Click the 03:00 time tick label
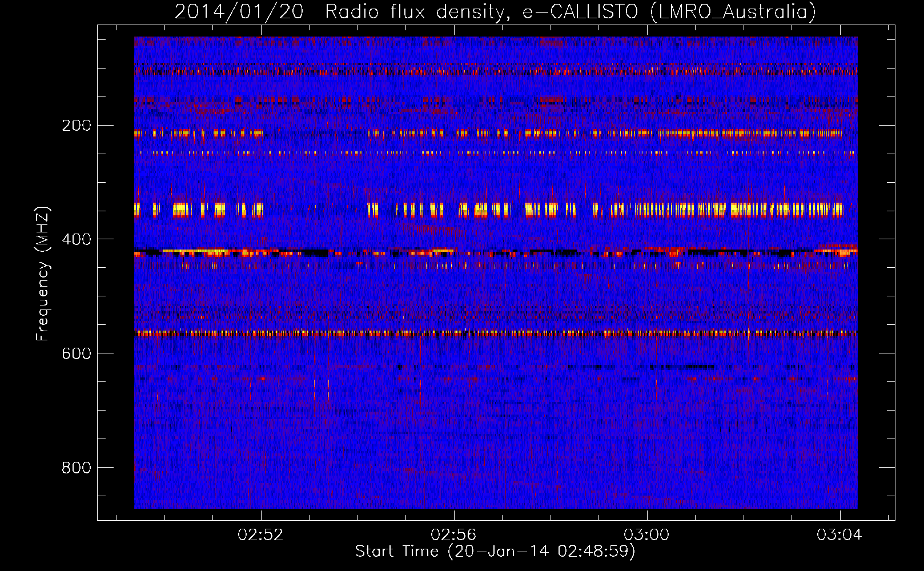Screen dimensions: 924x571 tap(646, 535)
